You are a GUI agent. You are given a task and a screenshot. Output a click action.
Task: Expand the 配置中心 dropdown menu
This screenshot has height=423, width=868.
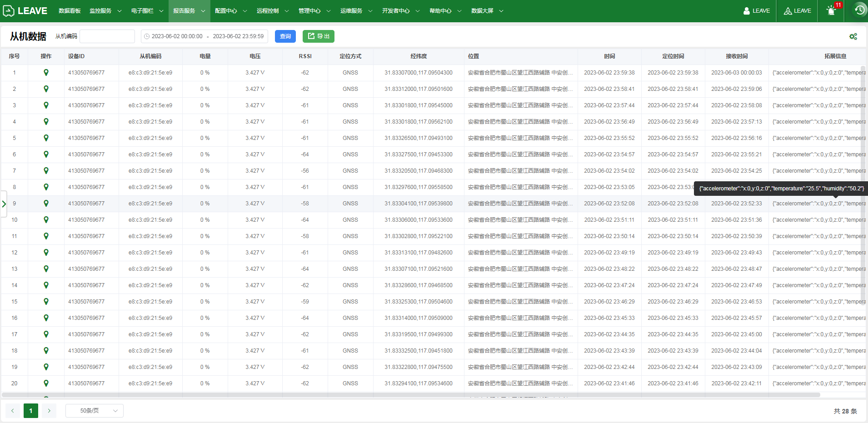coord(230,11)
